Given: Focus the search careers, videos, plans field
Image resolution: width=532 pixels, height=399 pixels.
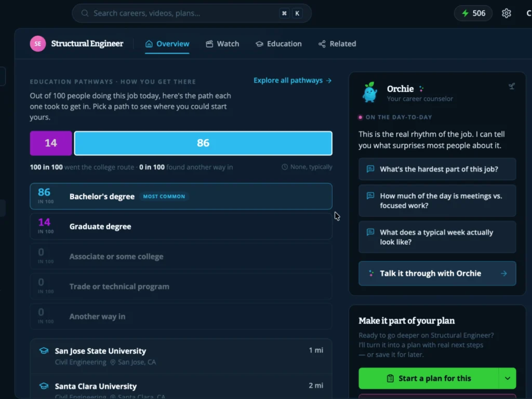Looking at the screenshot, I should (192, 13).
